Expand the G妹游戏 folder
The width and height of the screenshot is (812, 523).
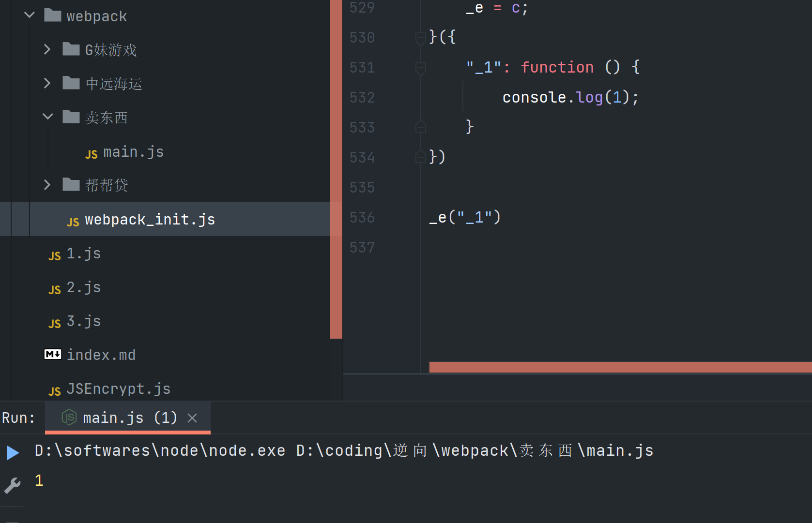pyautogui.click(x=47, y=49)
